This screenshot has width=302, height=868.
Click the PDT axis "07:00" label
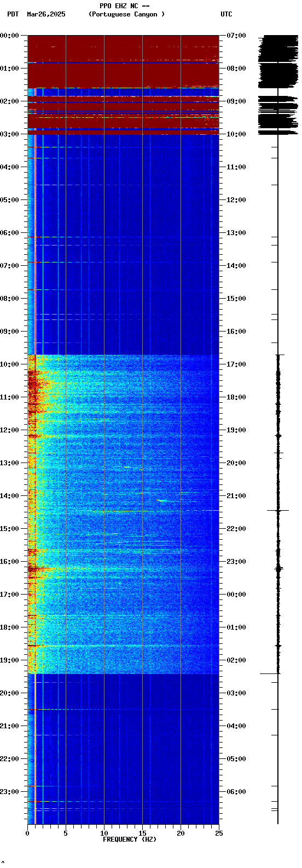10,266
